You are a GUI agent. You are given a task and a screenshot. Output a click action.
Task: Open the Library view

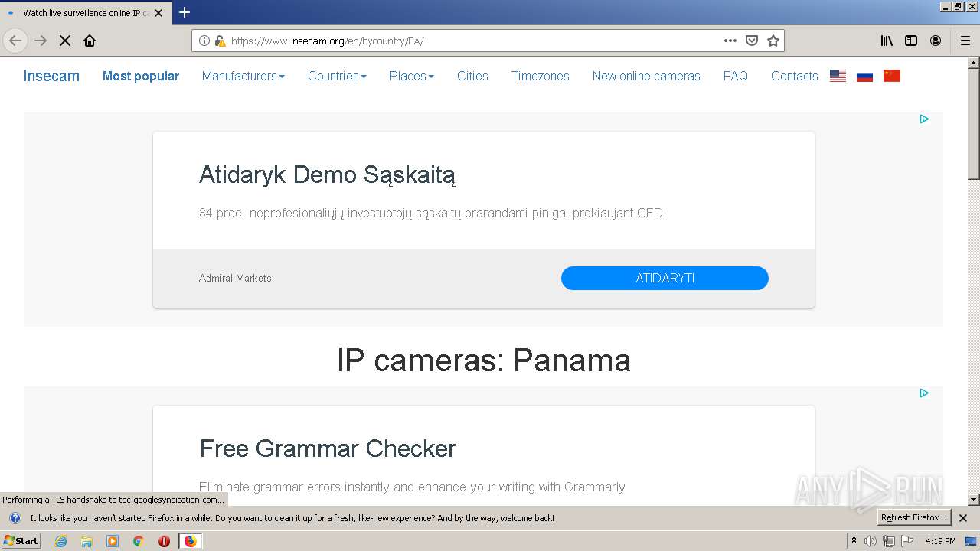(x=887, y=41)
